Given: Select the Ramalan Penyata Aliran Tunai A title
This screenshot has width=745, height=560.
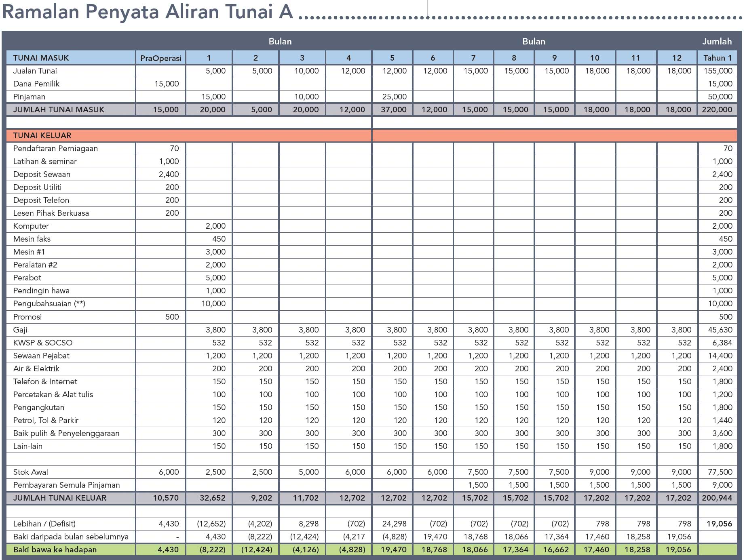Looking at the screenshot, I should [x=148, y=12].
